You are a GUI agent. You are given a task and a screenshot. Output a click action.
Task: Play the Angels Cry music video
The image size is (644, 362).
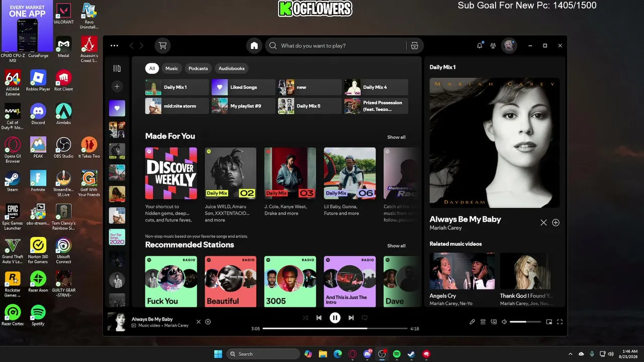point(462,270)
